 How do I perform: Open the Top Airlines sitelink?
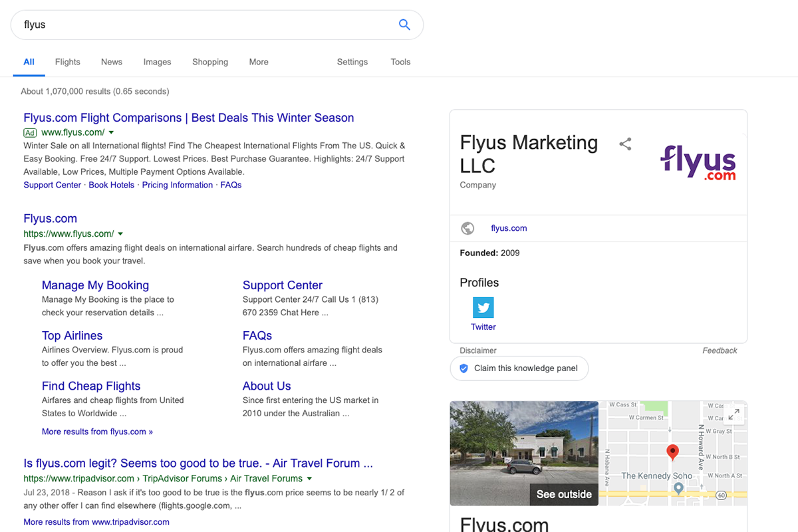72,336
